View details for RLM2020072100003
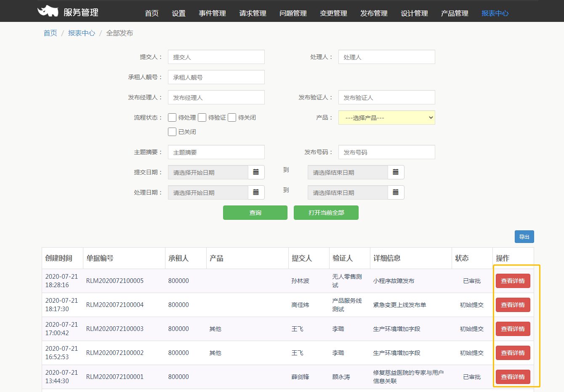The width and height of the screenshot is (564, 392). [513, 329]
